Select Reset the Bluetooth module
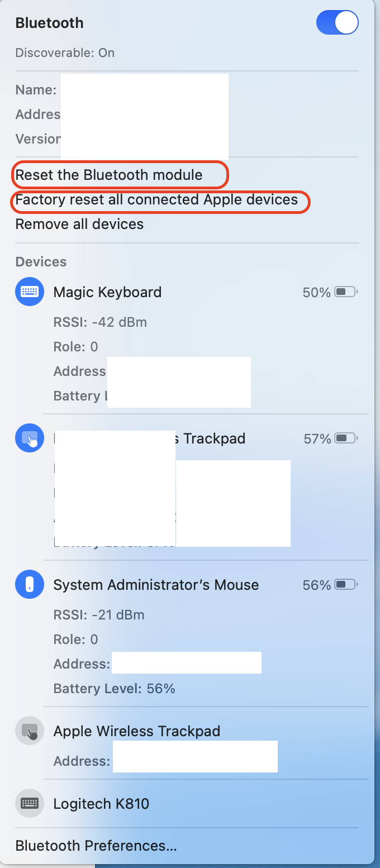 coord(109,175)
